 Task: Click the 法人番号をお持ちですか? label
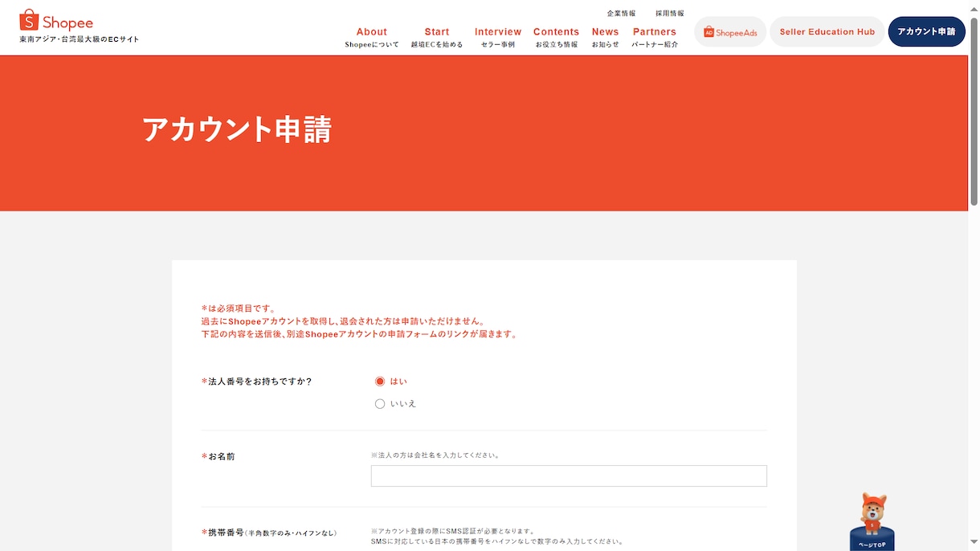click(256, 382)
